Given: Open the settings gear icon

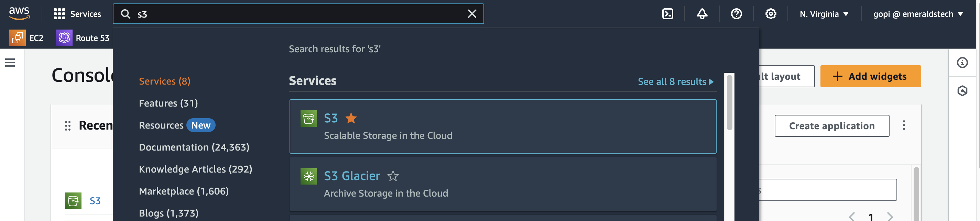Looking at the screenshot, I should (x=770, y=14).
